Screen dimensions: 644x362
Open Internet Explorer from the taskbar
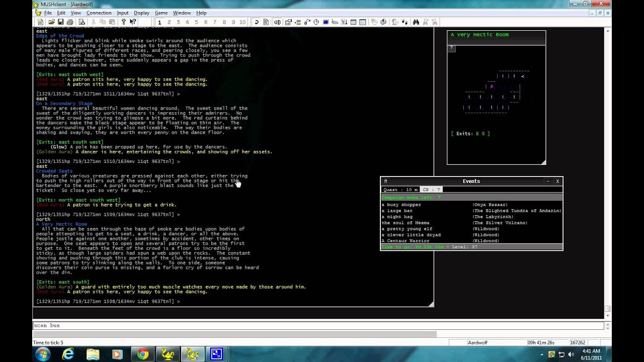(68, 354)
